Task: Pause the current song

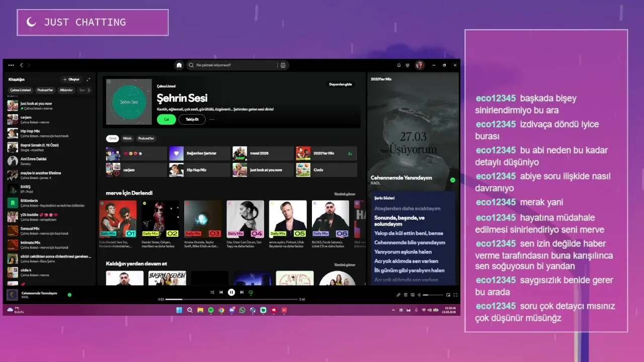Action: (231, 292)
